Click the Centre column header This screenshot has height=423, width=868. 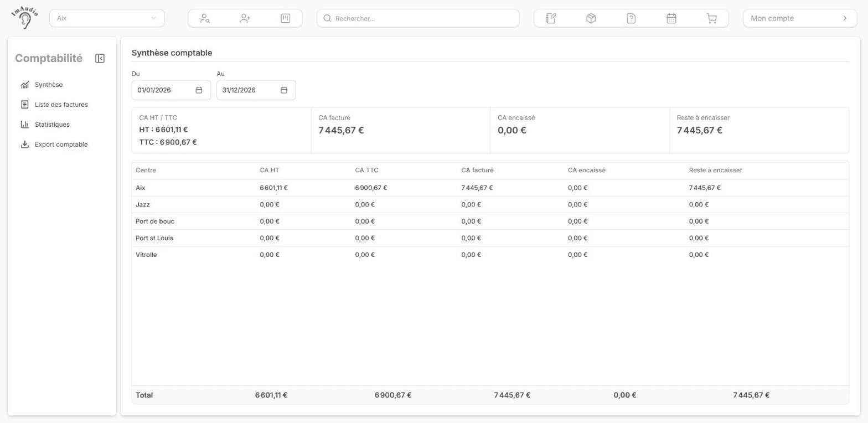click(x=146, y=170)
